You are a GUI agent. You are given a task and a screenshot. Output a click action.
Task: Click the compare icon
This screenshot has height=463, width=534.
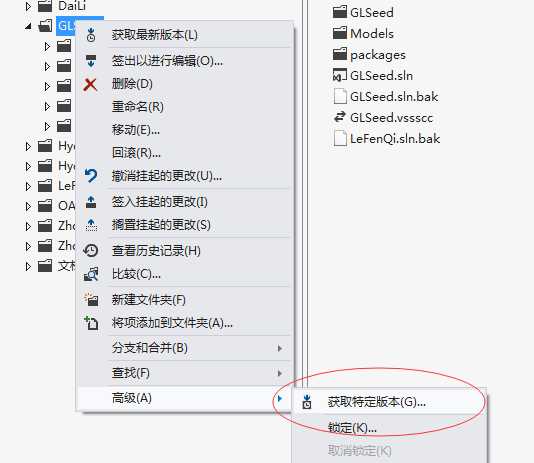91,274
